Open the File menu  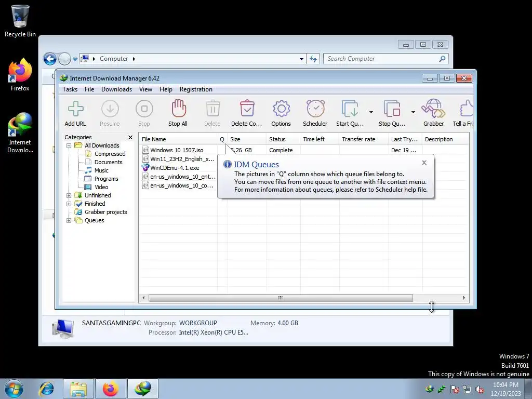(89, 89)
